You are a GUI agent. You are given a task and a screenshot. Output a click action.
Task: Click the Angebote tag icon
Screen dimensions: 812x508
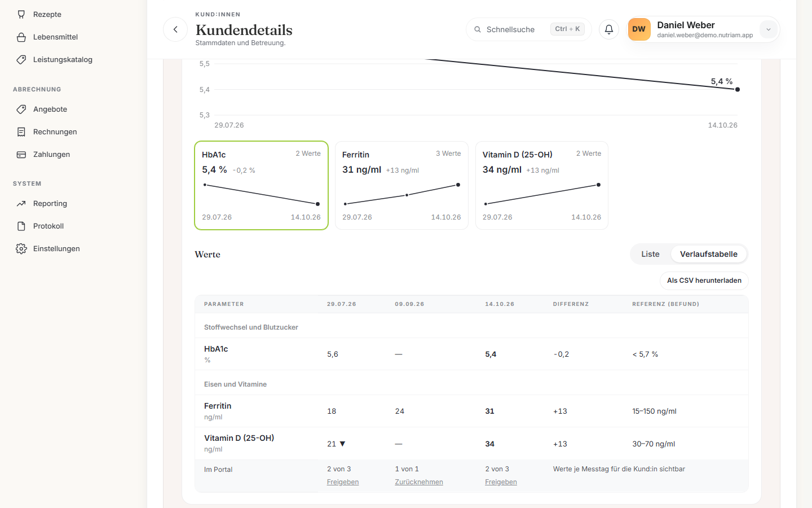coord(21,110)
